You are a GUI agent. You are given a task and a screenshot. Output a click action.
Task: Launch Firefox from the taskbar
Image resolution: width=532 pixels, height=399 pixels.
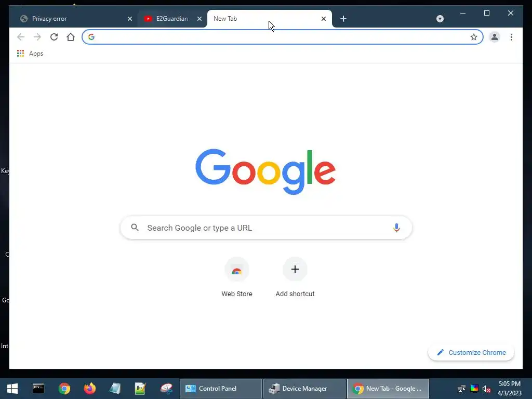click(90, 389)
